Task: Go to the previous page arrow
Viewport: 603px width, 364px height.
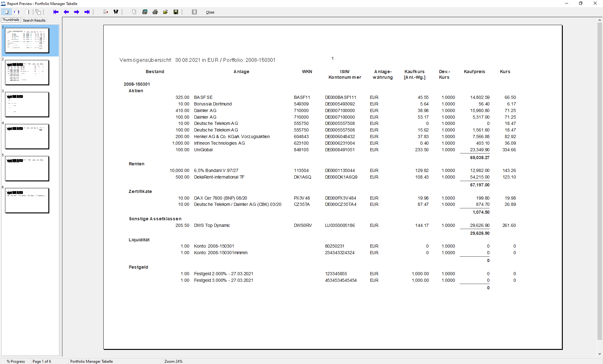Action: tap(66, 12)
